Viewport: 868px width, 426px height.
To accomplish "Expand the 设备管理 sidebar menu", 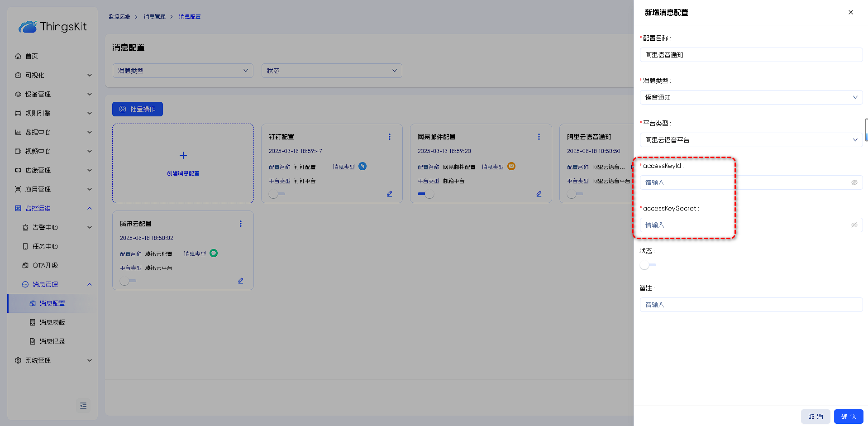I will [x=53, y=94].
